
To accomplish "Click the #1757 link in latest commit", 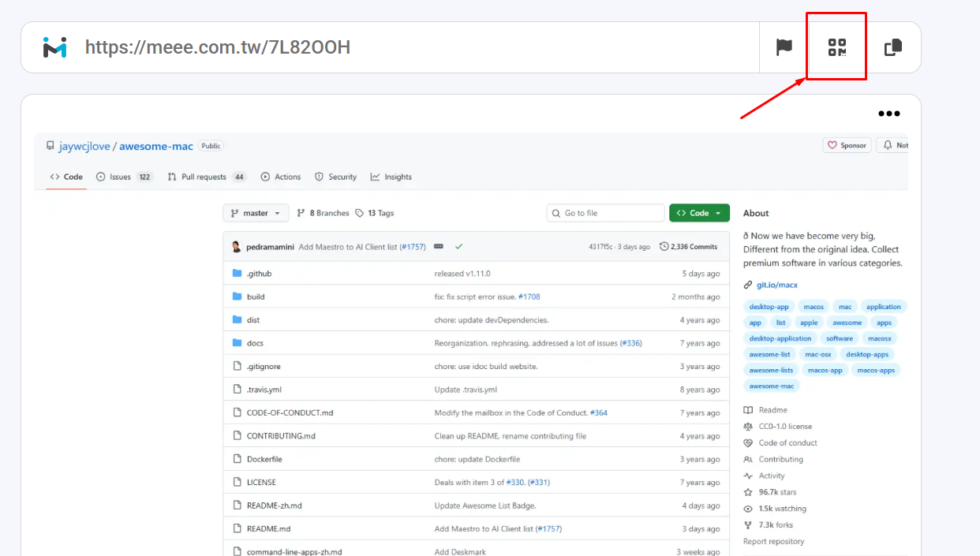I will click(x=413, y=247).
